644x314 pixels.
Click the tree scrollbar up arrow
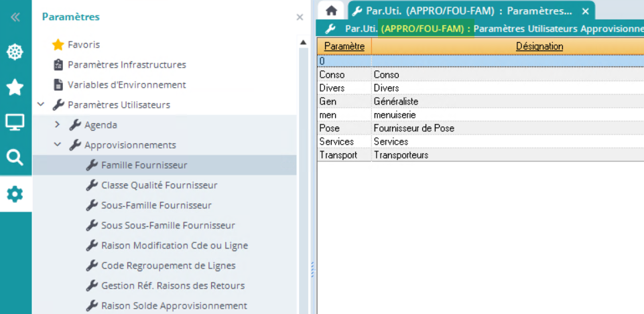[304, 43]
